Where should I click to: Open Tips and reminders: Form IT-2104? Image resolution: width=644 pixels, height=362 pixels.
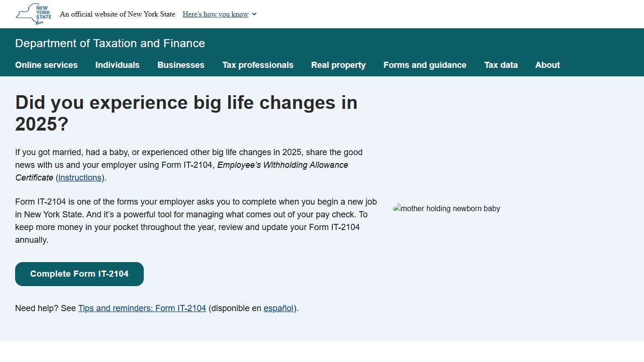tap(142, 308)
